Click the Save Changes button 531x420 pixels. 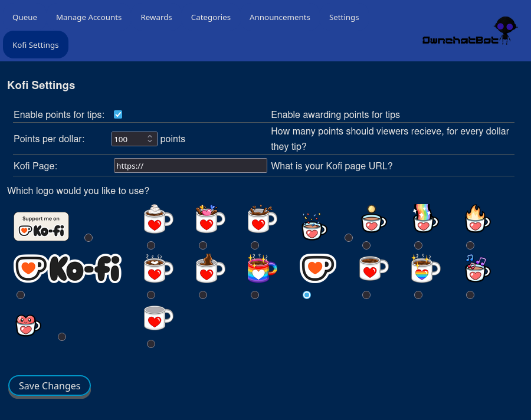click(x=50, y=386)
